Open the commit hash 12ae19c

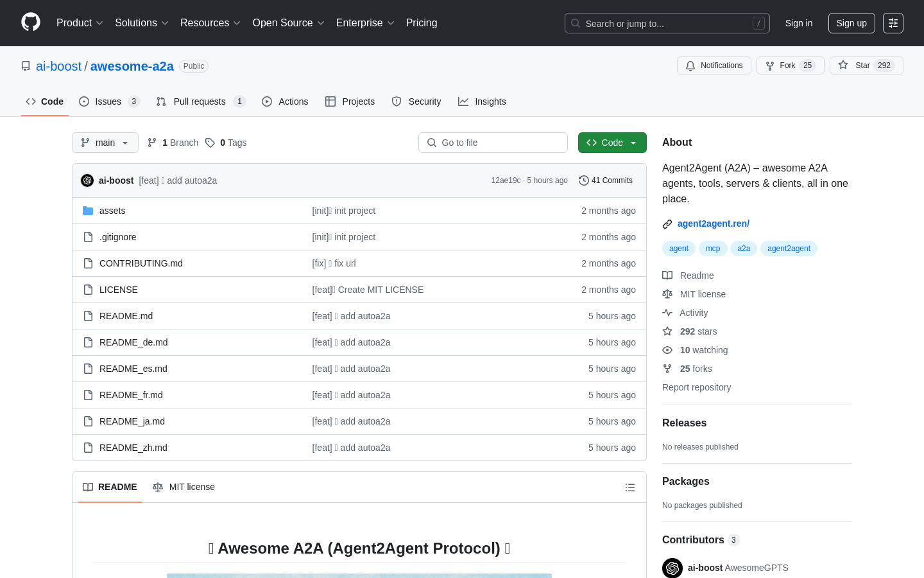click(506, 180)
